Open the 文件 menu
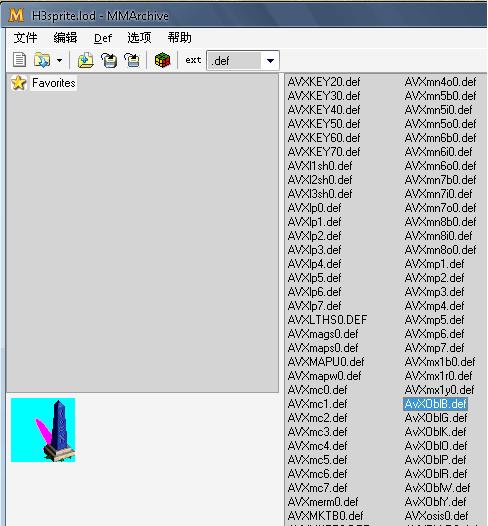 tap(25, 38)
